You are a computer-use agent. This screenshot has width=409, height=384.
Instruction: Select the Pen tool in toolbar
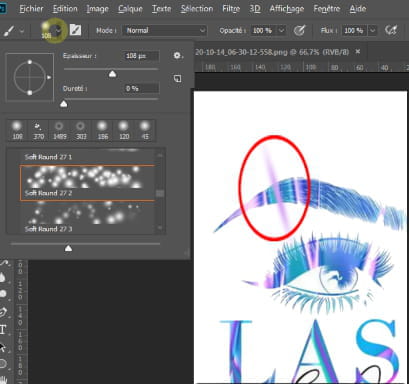(x=3, y=312)
